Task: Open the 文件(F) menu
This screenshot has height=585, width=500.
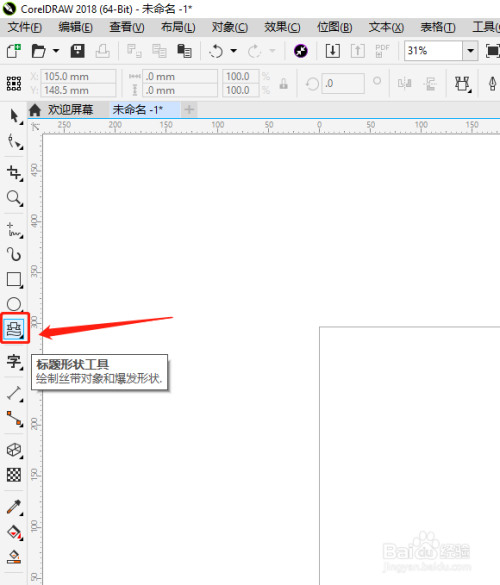Action: 25,27
